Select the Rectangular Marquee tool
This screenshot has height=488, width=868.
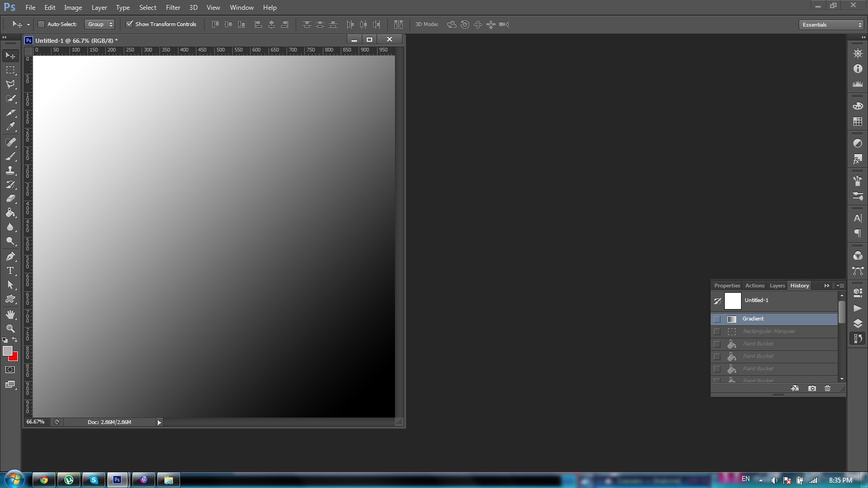10,70
